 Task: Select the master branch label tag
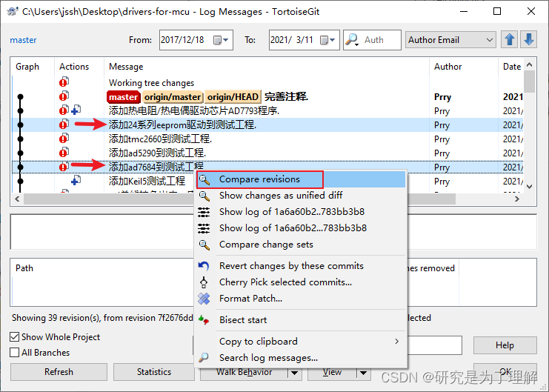pos(124,96)
